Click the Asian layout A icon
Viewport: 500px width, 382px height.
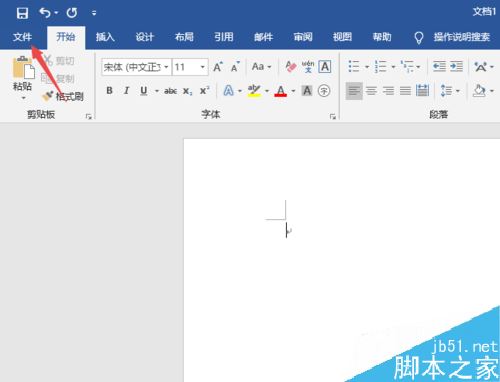tap(480, 67)
